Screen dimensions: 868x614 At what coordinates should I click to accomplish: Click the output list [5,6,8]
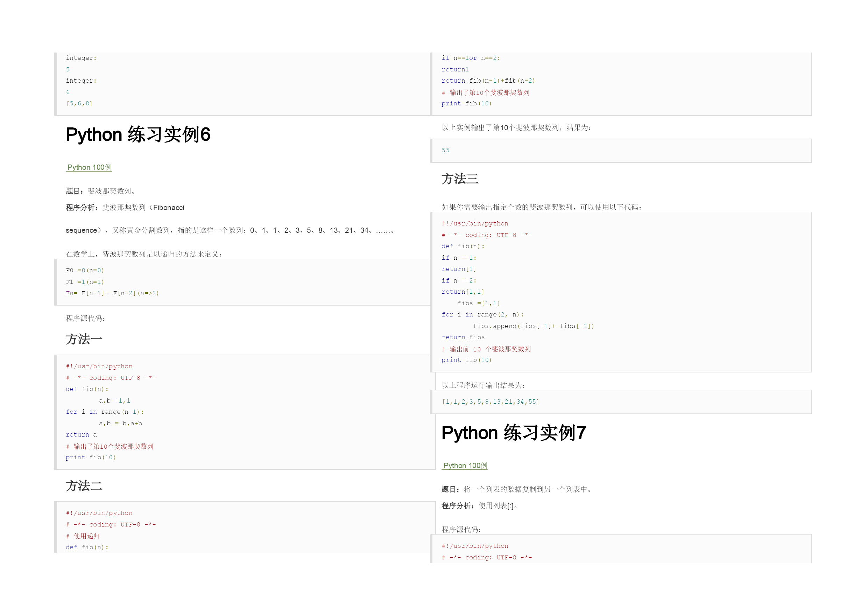pyautogui.click(x=79, y=103)
